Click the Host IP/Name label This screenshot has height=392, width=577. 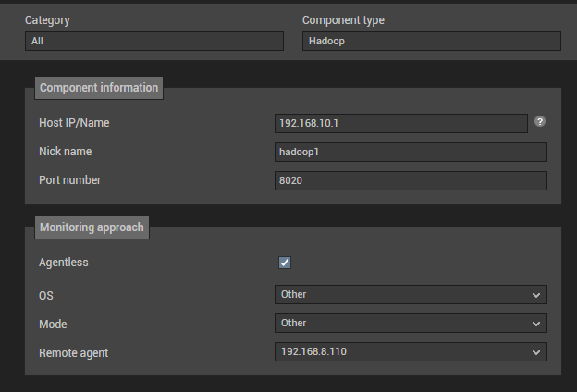(74, 123)
